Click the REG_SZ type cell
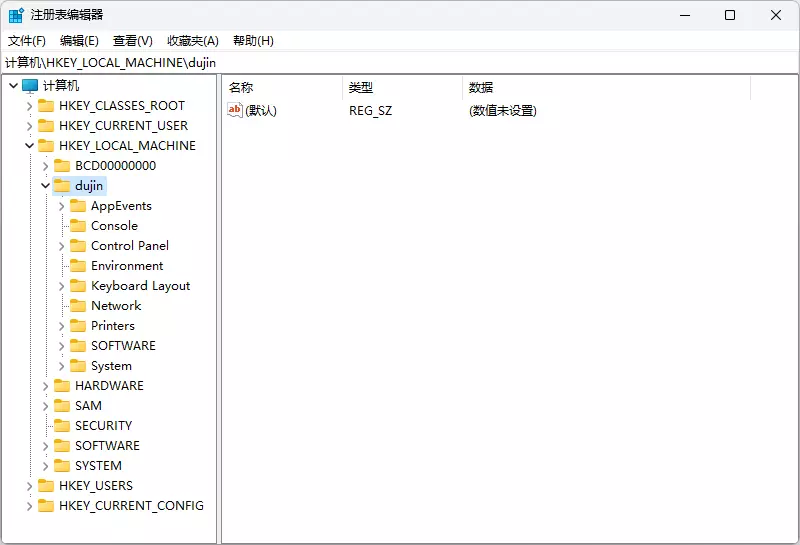Screen dimensions: 800x545 point(370,111)
